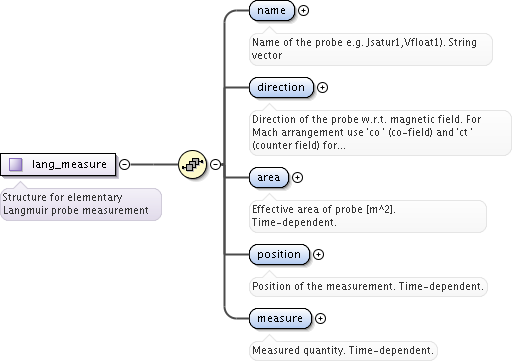Viewport: 519px width, 364px height.
Task: Select the area element node
Action: (x=269, y=178)
